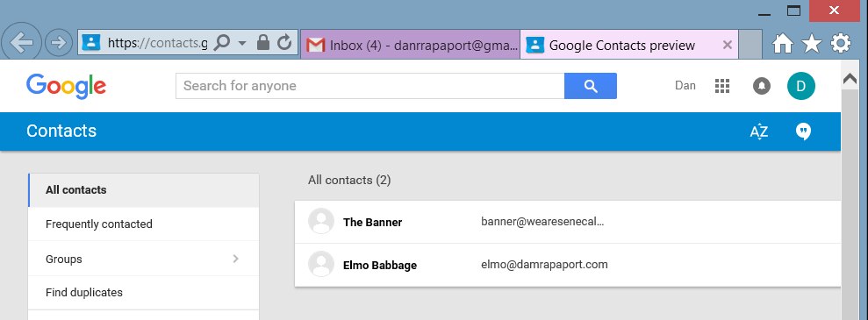Open the browser tools gear
Image resolution: width=868 pixels, height=320 pixels.
840,43
